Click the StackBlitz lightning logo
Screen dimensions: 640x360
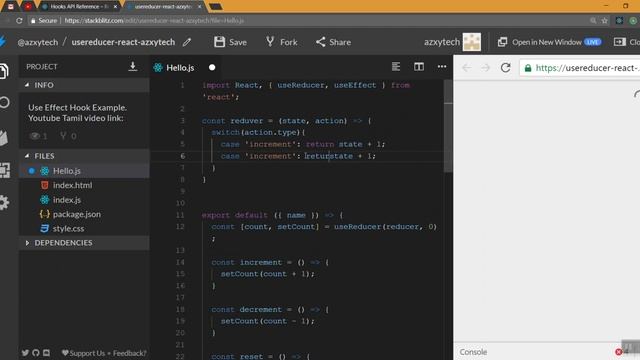(3, 42)
